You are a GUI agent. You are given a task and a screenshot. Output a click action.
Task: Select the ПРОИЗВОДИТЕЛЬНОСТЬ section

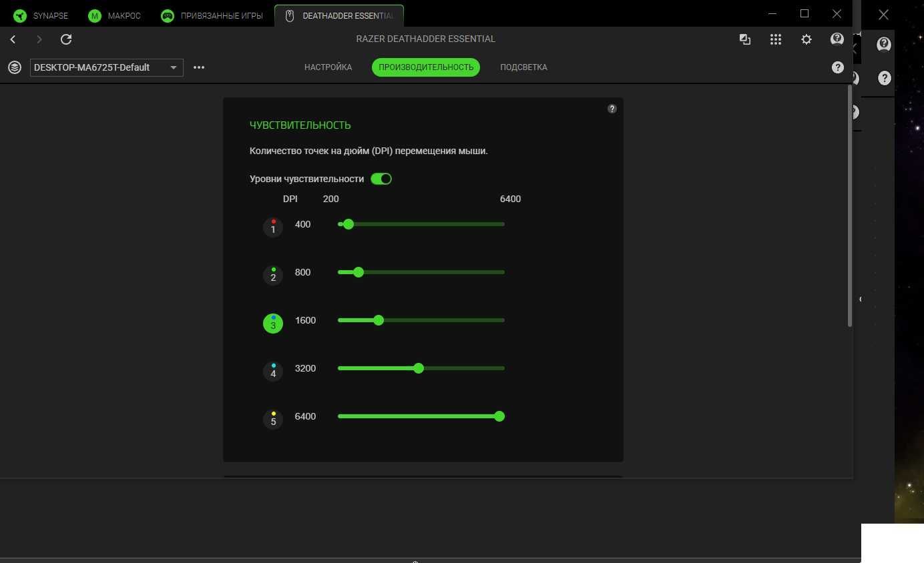(x=426, y=67)
